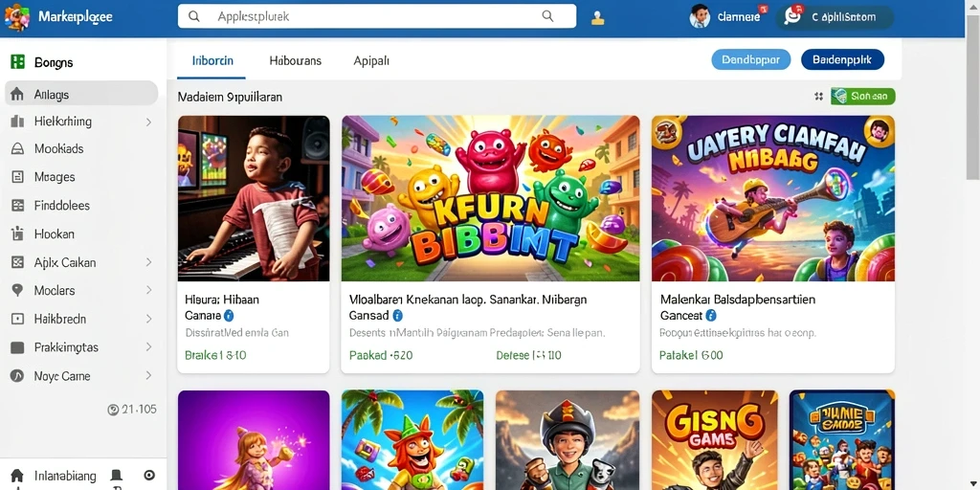Click the Madaiem 9ipuillaran section heading

tap(230, 97)
